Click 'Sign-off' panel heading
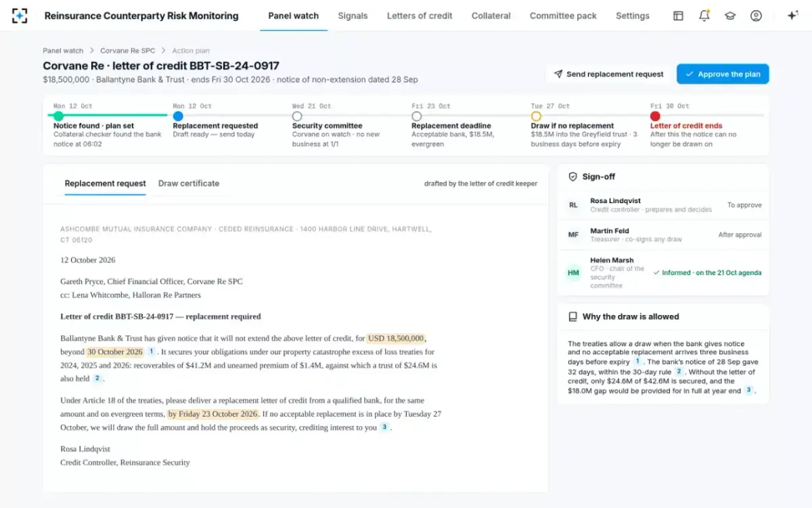 click(599, 177)
